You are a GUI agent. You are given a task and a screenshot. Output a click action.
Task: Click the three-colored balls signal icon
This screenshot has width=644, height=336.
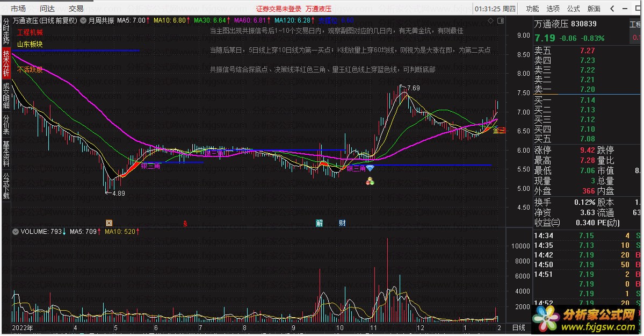tap(370, 181)
